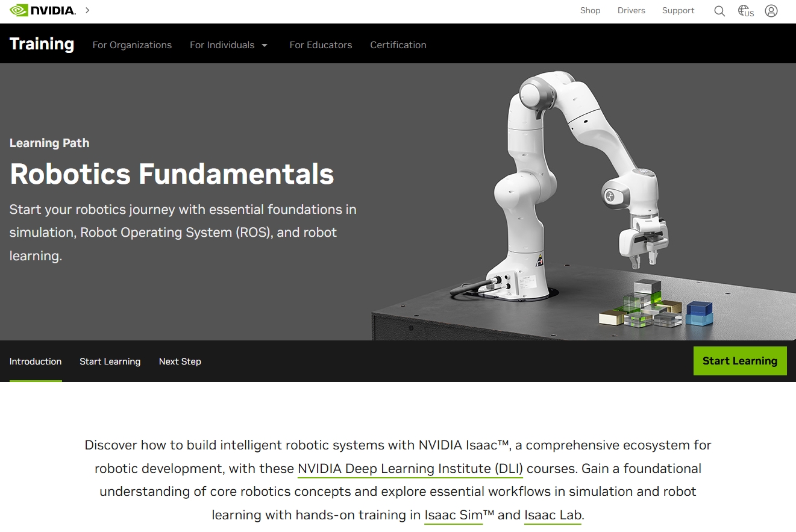This screenshot has height=532, width=796.
Task: Open the globe region selector icon
Action: pyautogui.click(x=745, y=11)
